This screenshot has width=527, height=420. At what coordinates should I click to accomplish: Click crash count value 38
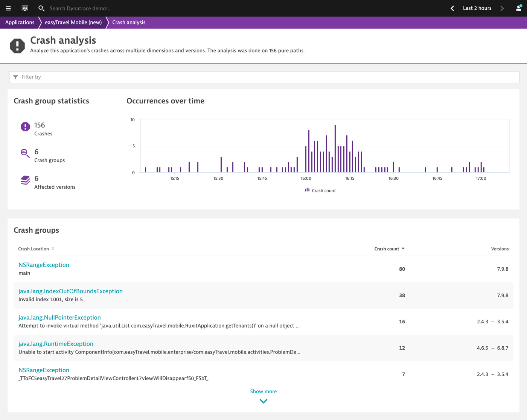[x=402, y=295]
